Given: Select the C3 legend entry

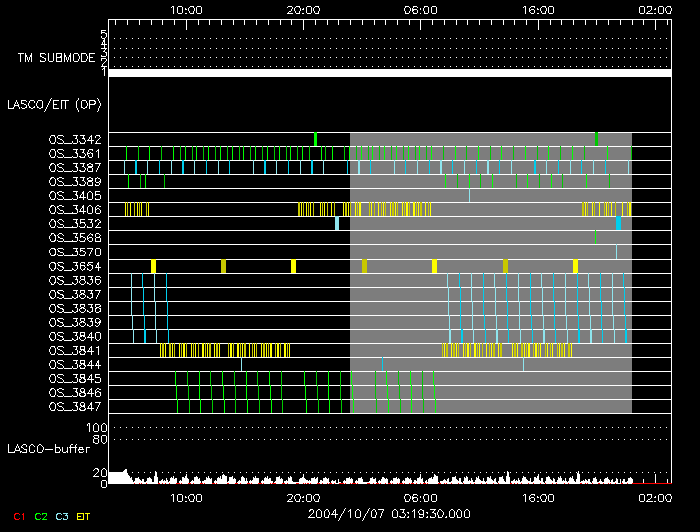Looking at the screenshot, I should click(64, 516).
